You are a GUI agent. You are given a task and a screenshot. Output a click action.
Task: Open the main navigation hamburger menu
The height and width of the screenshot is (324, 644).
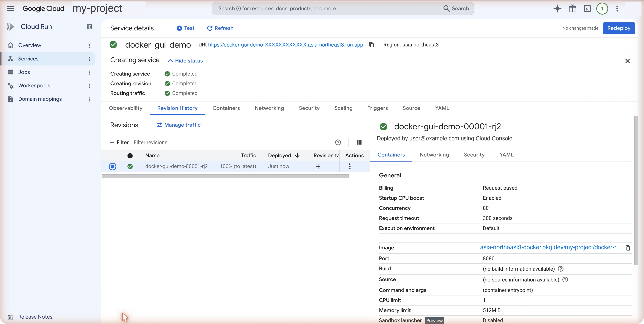[10, 9]
